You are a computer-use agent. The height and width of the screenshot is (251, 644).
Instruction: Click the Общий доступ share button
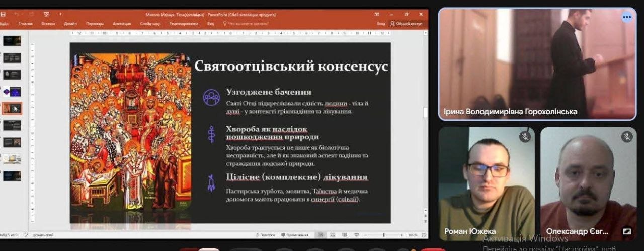point(406,23)
